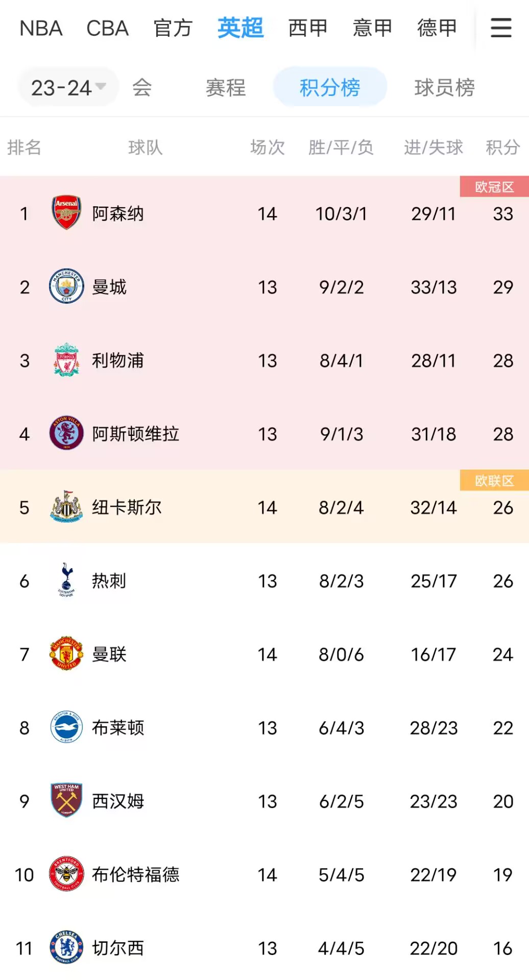This screenshot has height=980, width=529.
Task: Expand the 23-24 season dropdown
Action: pyautogui.click(x=68, y=87)
